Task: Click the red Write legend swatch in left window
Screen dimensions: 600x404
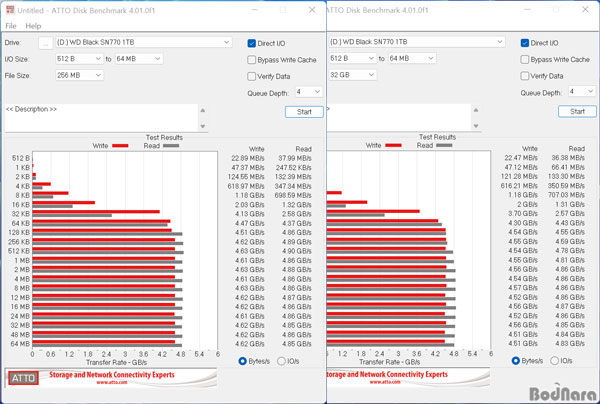Action: [x=120, y=146]
